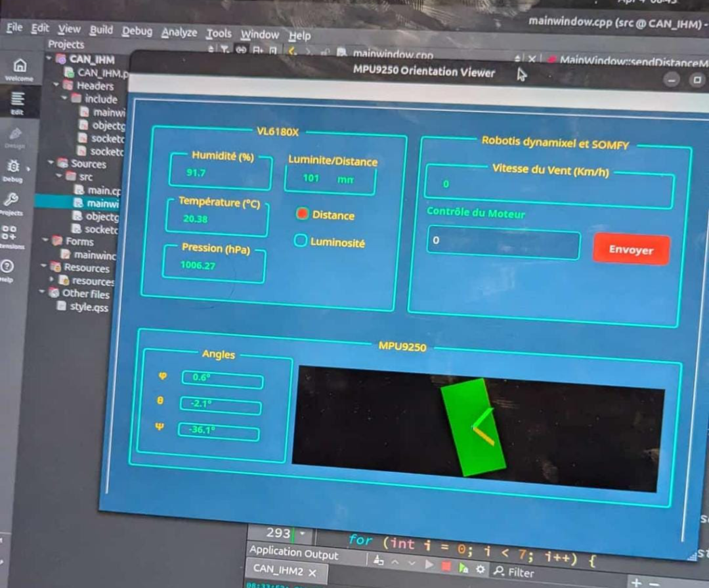Viewport: 709px width, 588px height.
Task: Open the Edit menu
Action: point(40,28)
